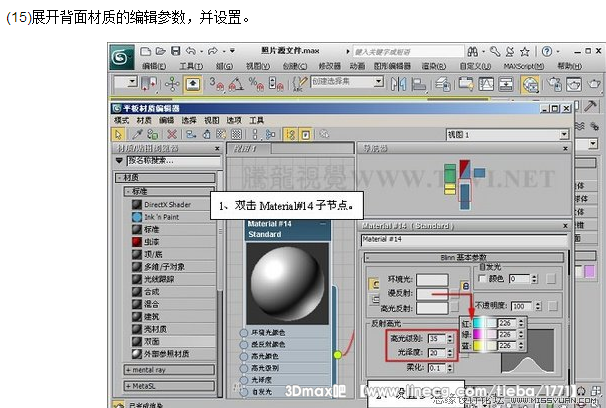The width and height of the screenshot is (606, 408).
Task: Open the 模式 menu in material editor
Action: click(x=121, y=121)
